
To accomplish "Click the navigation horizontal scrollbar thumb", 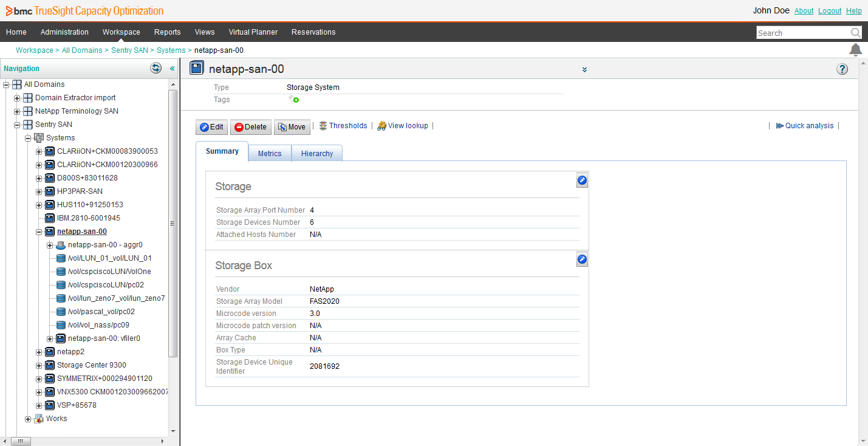I will (x=20, y=441).
